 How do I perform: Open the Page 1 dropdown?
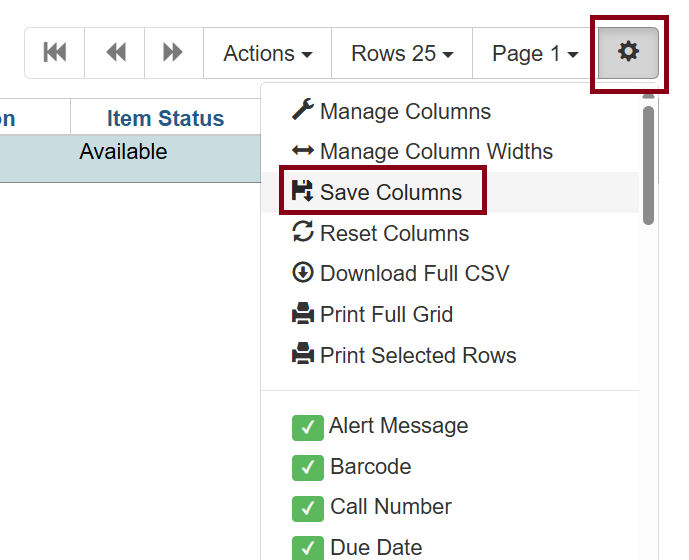pos(535,53)
